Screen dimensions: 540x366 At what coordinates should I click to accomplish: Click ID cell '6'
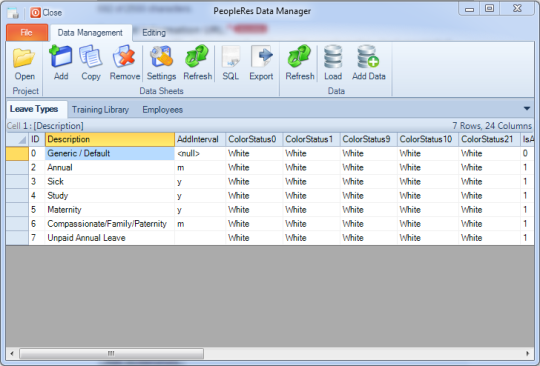click(x=37, y=224)
